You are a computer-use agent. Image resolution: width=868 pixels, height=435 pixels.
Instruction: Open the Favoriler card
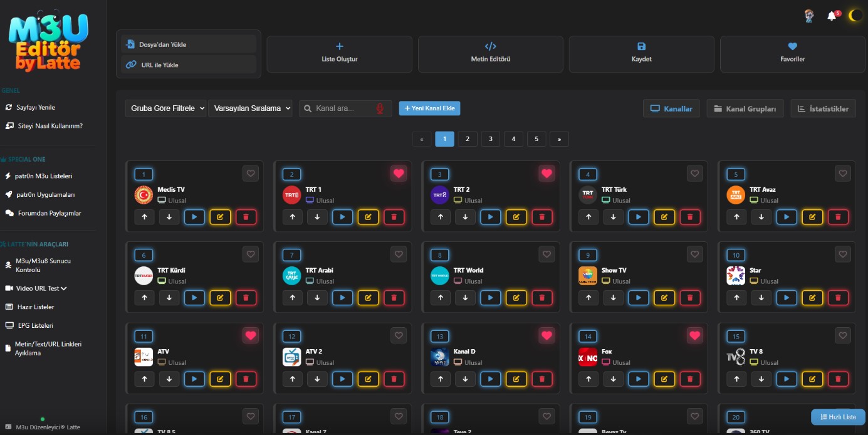click(793, 54)
